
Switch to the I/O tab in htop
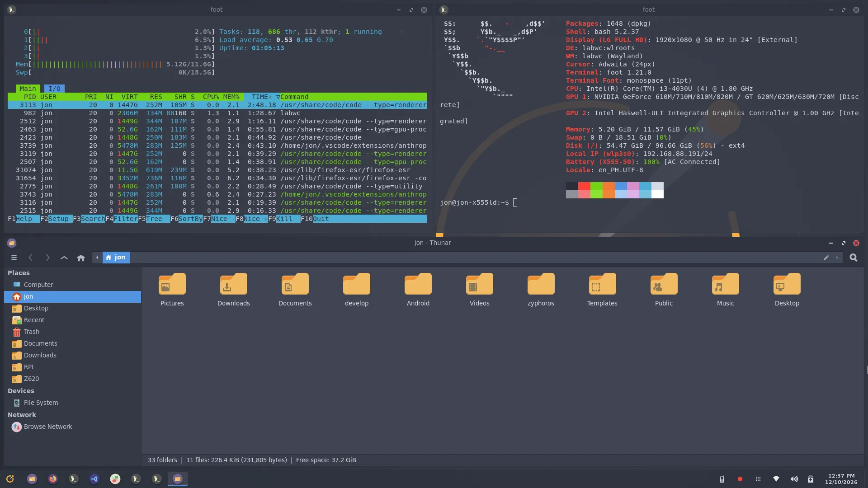pyautogui.click(x=54, y=89)
